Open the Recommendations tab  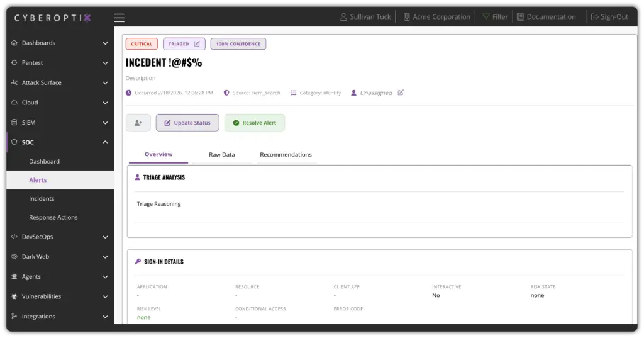pos(286,154)
